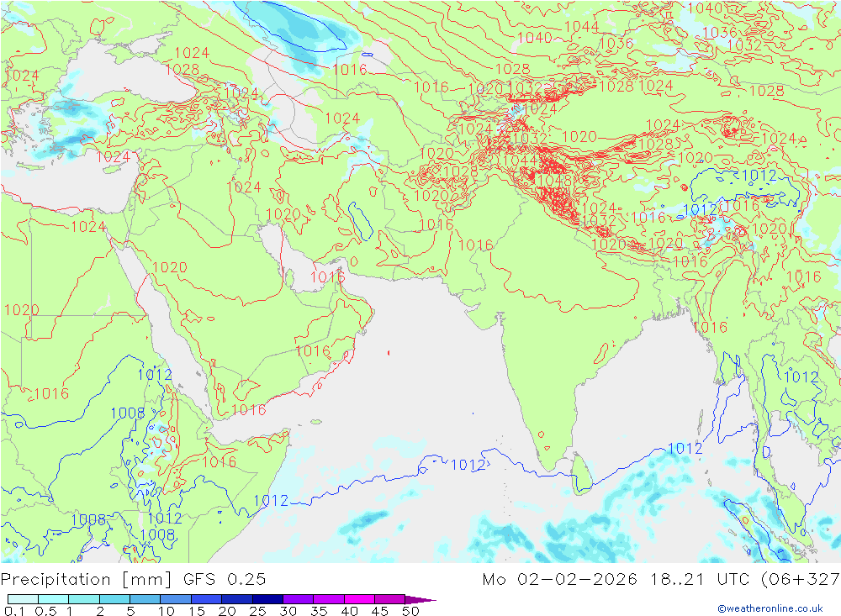Select the 5–10 mm blue legend swatch

[x=145, y=599]
